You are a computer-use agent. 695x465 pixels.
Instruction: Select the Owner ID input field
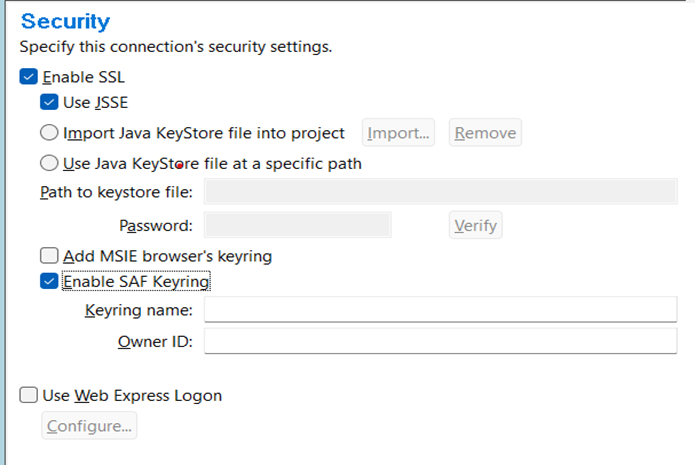coord(440,341)
